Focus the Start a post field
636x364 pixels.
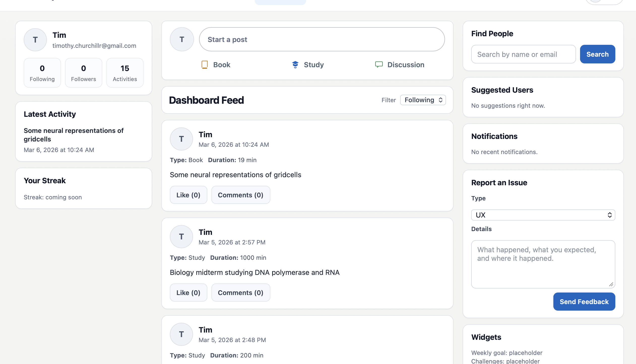coord(322,40)
